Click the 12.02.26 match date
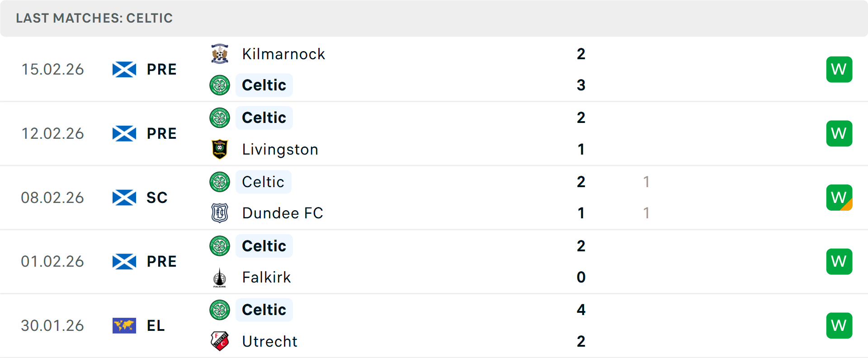 pos(52,133)
